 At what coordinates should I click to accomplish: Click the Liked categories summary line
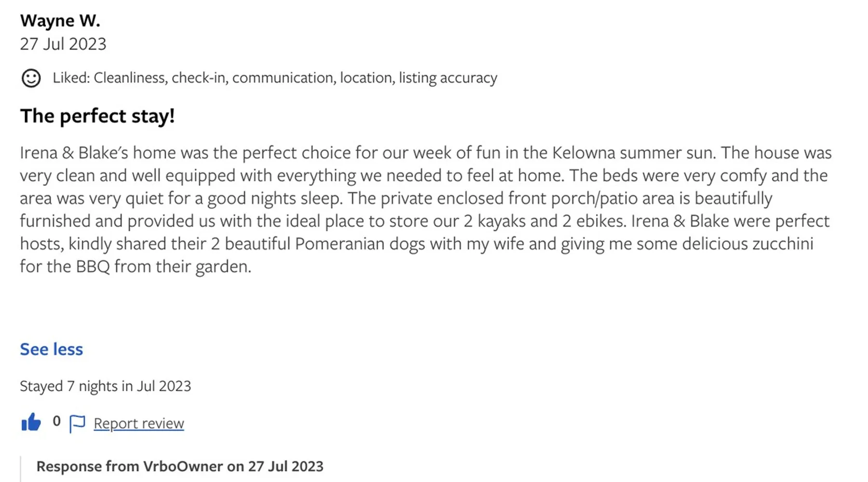pos(275,78)
